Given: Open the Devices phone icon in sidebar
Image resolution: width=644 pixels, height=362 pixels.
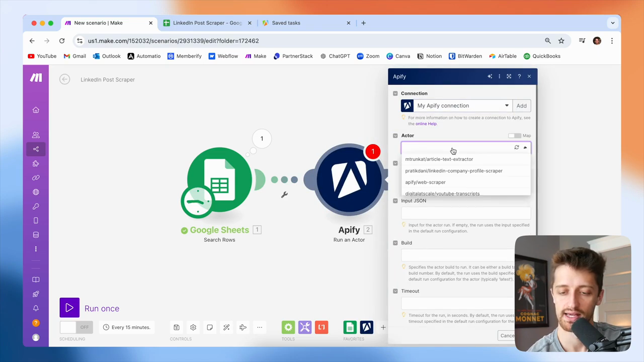Looking at the screenshot, I should (36, 221).
